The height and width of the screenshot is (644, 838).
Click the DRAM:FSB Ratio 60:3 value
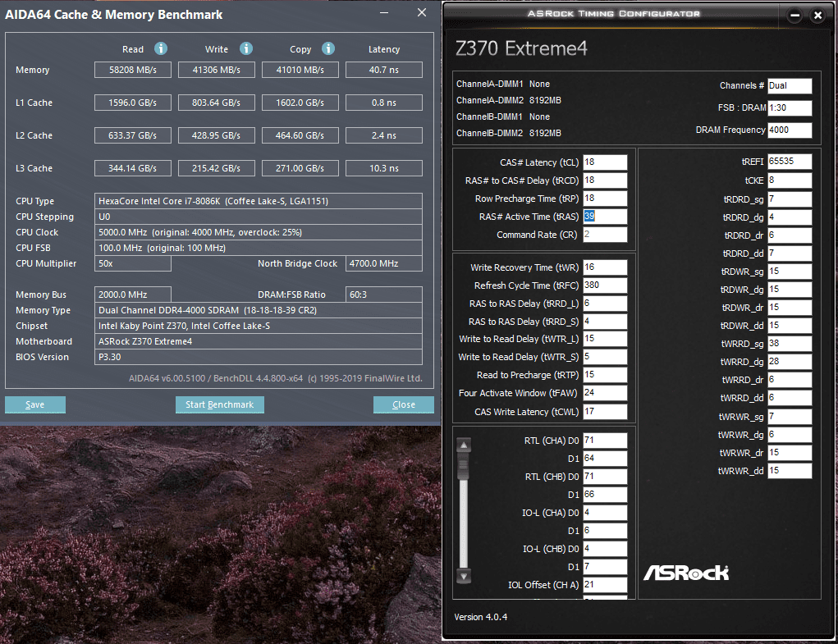[384, 295]
